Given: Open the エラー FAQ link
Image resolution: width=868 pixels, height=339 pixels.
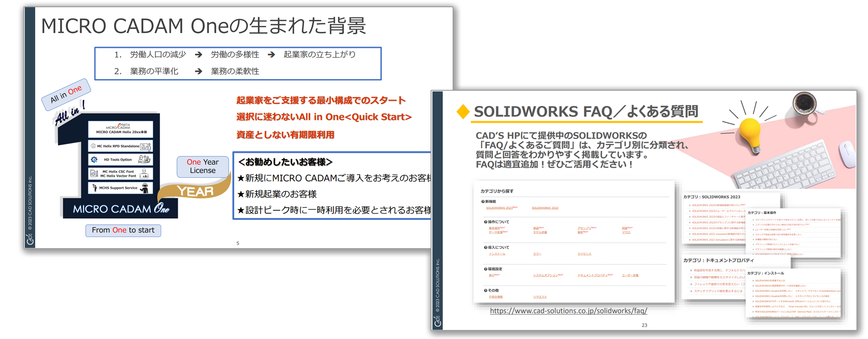Looking at the screenshot, I should [537, 254].
